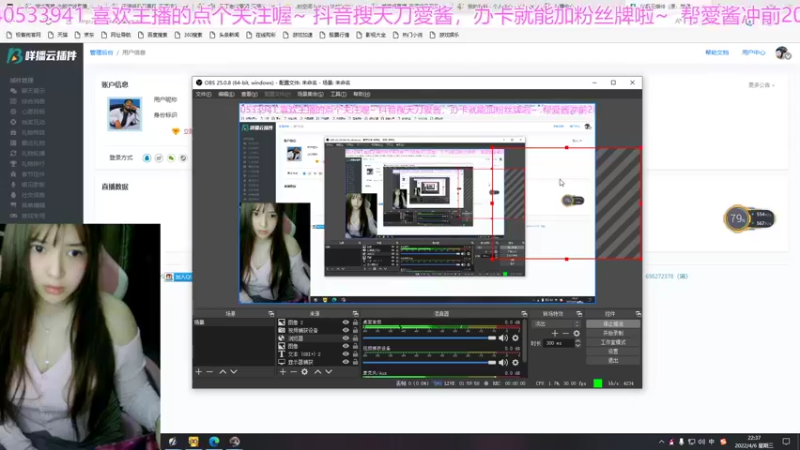The height and width of the screenshot is (450, 800).
Task: Mute the 桌面音频 channel speaker icon
Action: coord(503,338)
